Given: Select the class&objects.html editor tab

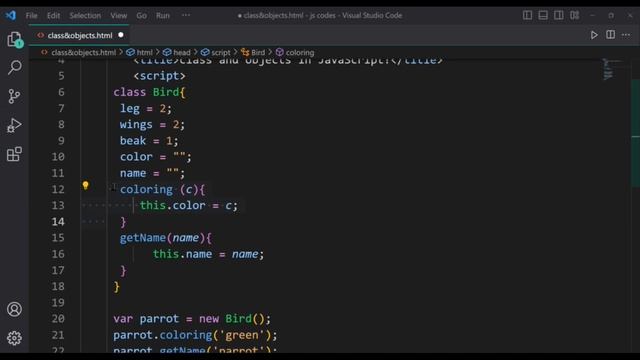Looking at the screenshot, I should tap(79, 36).
